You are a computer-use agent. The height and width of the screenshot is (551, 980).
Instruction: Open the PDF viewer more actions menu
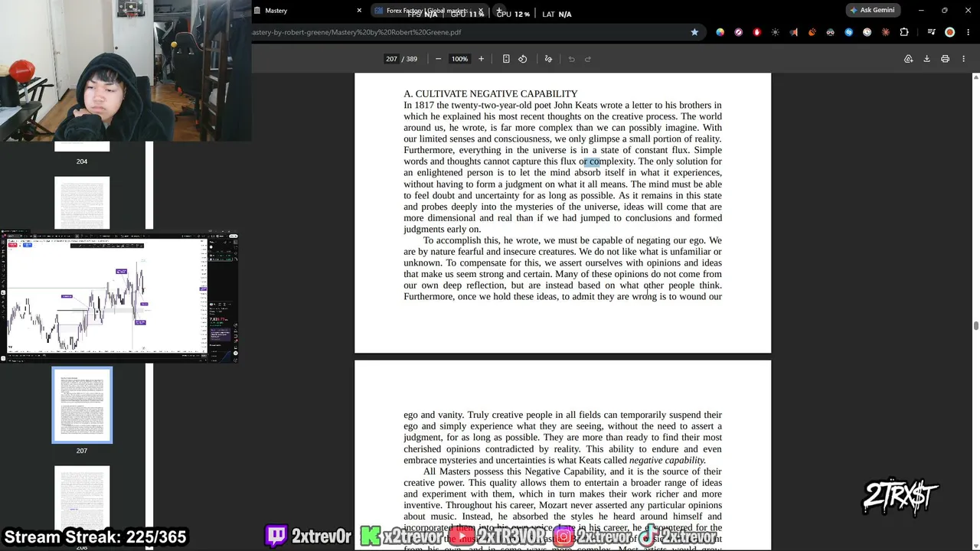click(x=963, y=59)
